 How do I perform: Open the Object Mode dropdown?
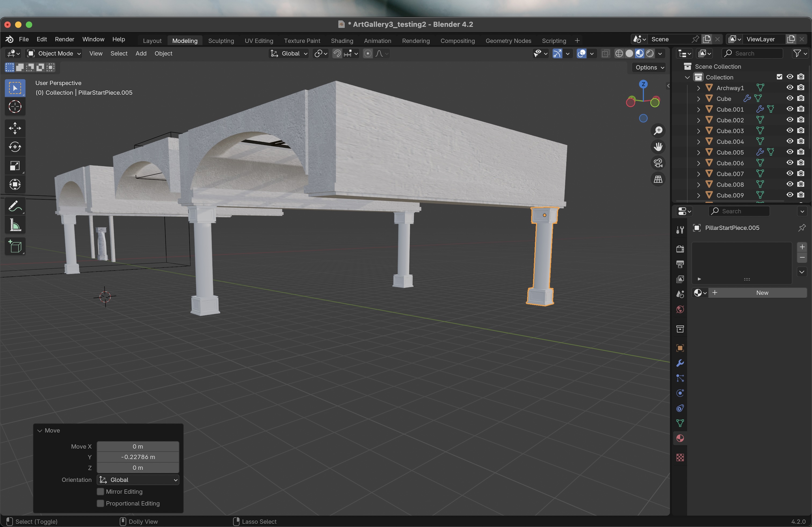point(54,53)
